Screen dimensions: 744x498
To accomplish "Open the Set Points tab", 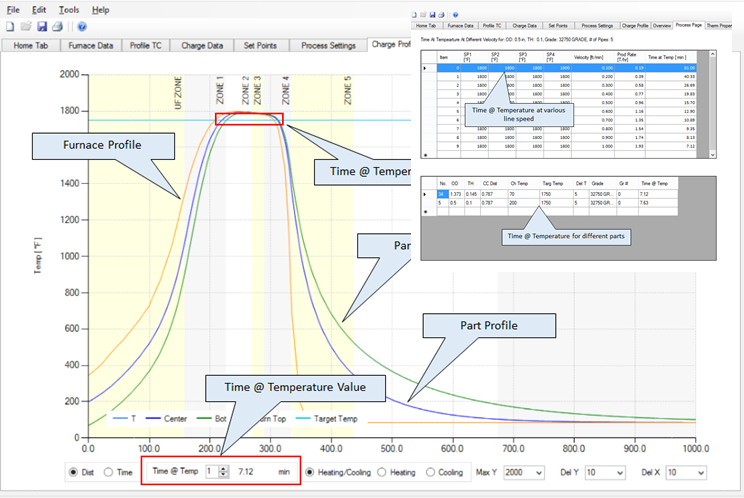I will tap(260, 46).
